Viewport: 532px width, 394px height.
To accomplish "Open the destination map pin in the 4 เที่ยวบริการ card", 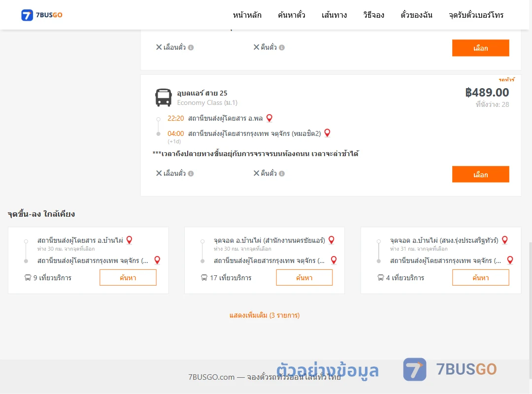I will click(510, 261).
